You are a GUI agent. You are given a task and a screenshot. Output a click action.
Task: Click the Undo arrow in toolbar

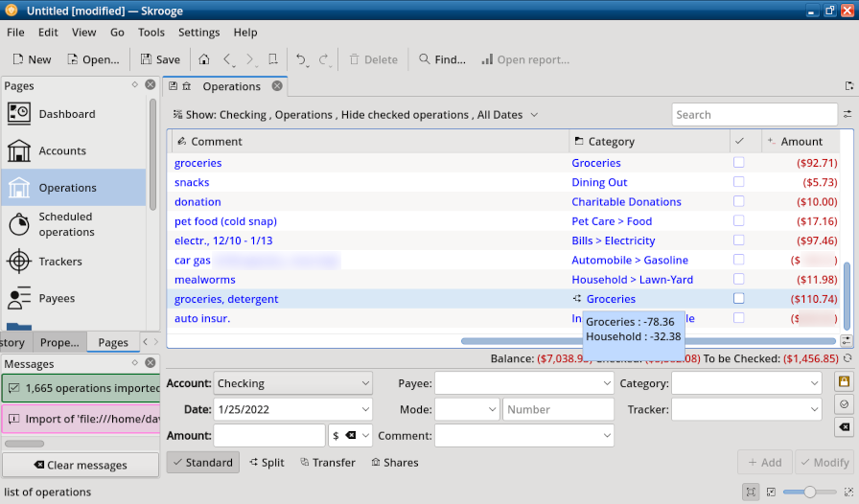(301, 59)
